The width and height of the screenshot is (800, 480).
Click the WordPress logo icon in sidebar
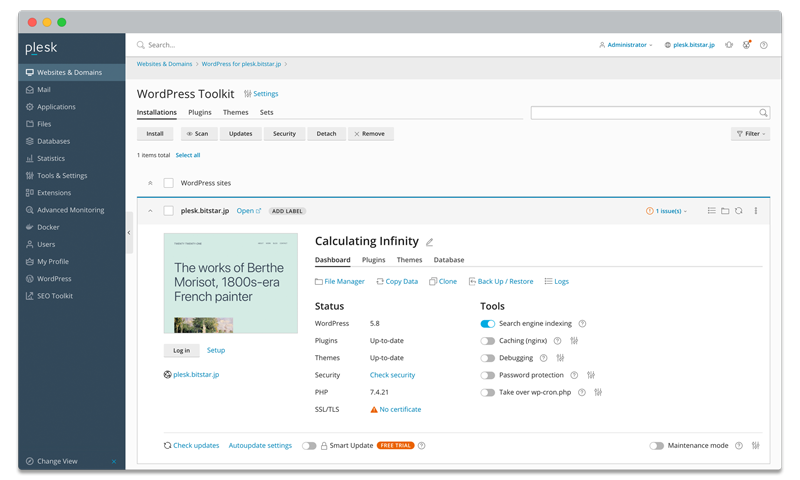click(30, 279)
